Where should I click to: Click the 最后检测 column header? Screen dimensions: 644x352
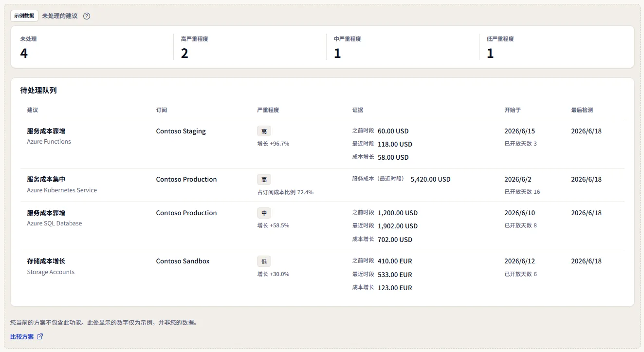582,110
